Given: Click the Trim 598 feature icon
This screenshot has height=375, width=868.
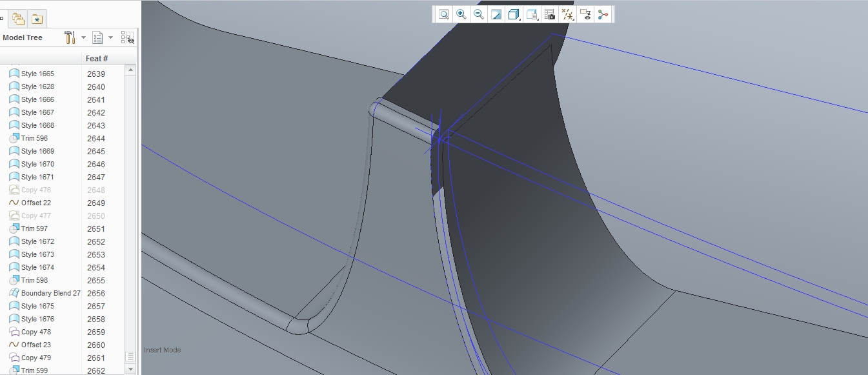Looking at the screenshot, I should click(x=14, y=280).
